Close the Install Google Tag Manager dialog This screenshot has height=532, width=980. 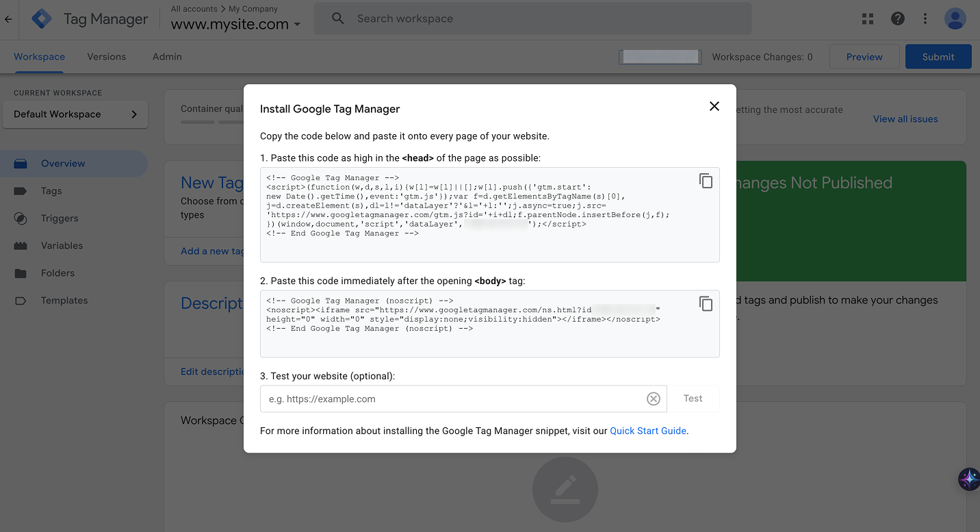pos(714,106)
